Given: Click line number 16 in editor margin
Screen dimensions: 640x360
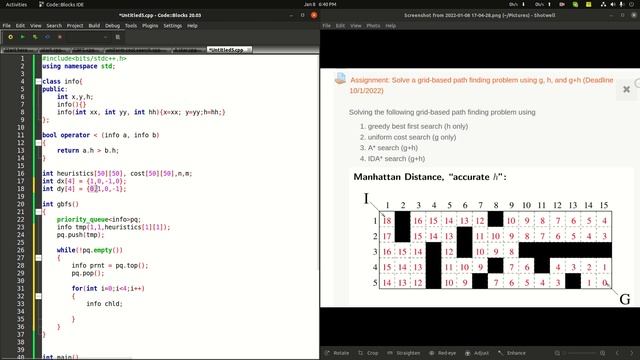Looking at the screenshot, I should (x=20, y=173).
